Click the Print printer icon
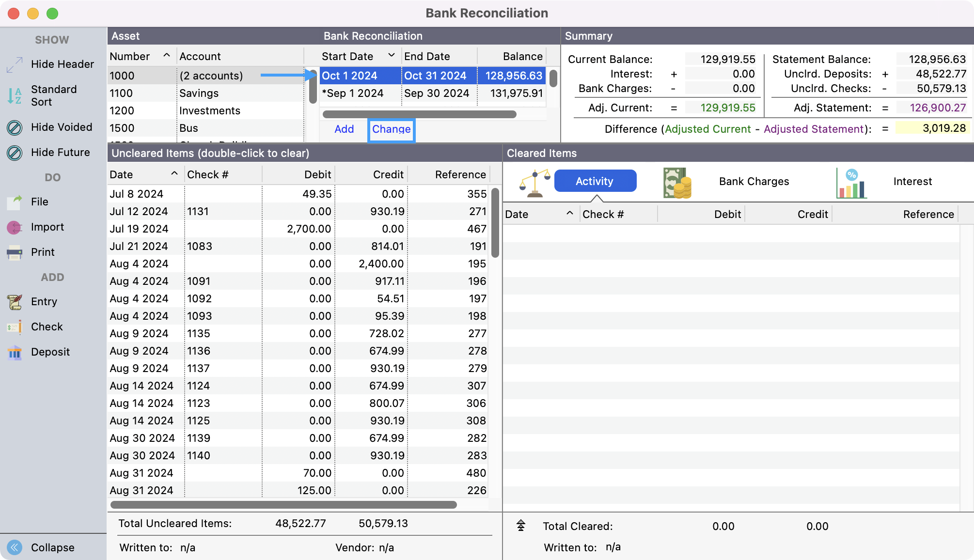Screen dimensions: 974x560 point(15,252)
